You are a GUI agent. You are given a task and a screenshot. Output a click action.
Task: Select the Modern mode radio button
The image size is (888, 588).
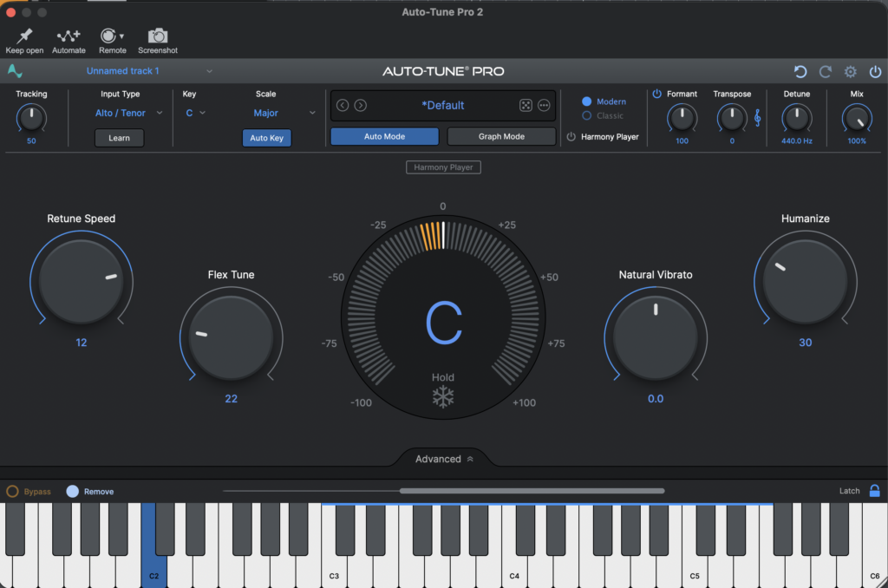tap(587, 101)
